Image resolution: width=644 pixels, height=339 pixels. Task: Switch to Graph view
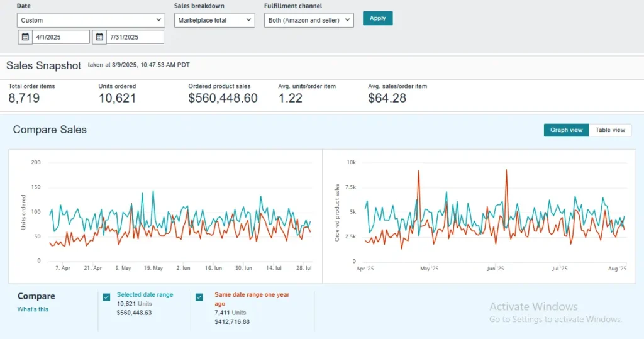(566, 130)
